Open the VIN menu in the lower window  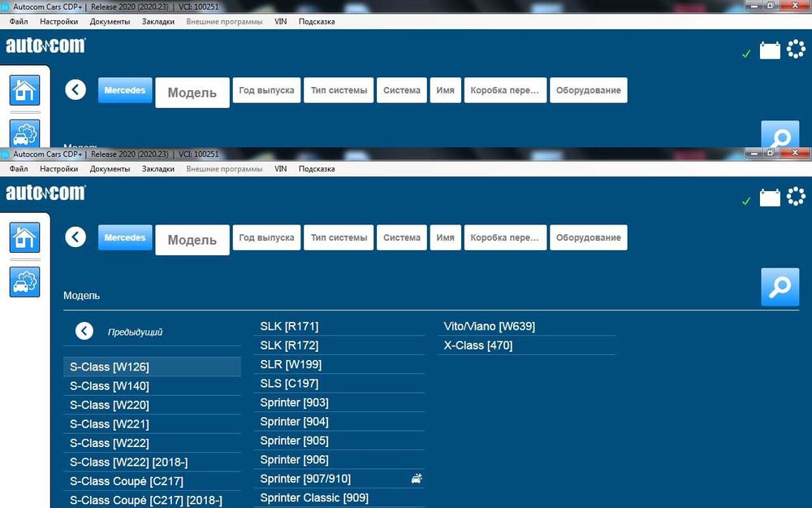281,169
